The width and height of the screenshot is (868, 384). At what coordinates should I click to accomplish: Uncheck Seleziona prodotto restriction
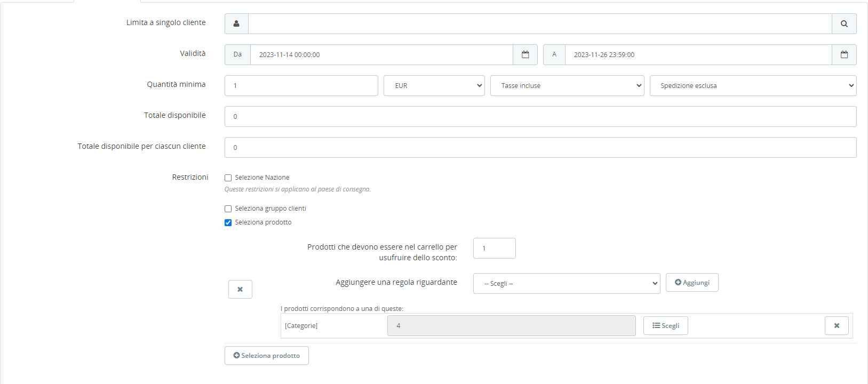click(228, 223)
